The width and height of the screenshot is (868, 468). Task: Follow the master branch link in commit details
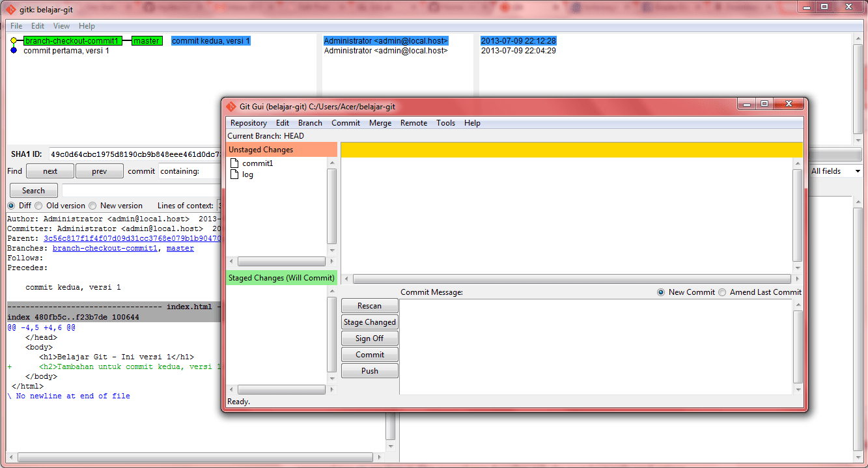coord(180,248)
